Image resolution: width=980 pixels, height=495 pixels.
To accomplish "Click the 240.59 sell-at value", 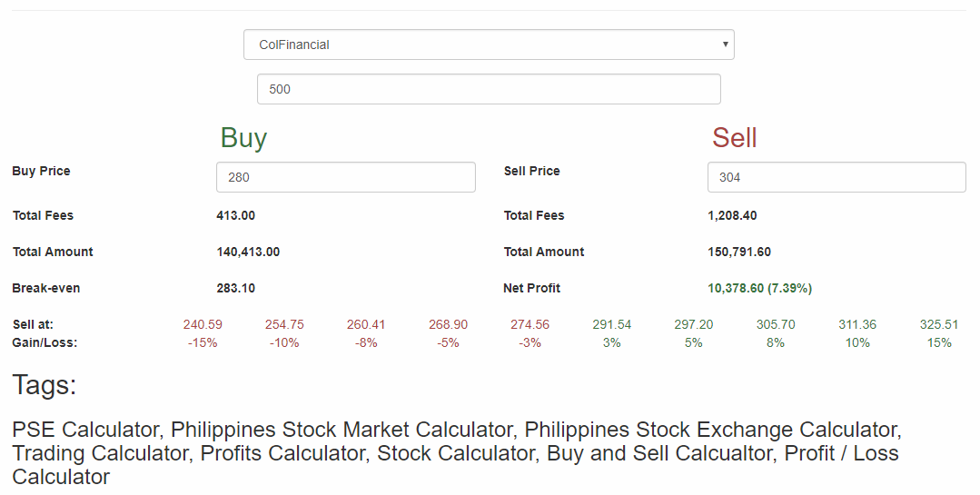I will pyautogui.click(x=203, y=324).
